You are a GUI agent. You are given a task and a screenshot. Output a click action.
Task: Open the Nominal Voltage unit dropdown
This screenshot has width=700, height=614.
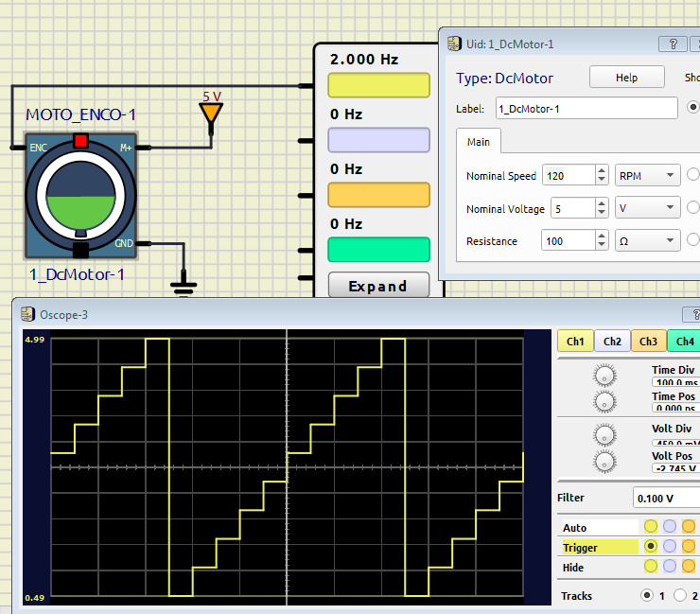pyautogui.click(x=647, y=207)
